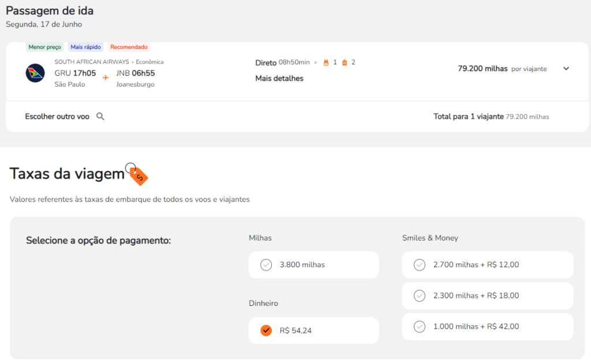
Task: Click the 79.200 milhas per traveler price
Action: tap(482, 69)
